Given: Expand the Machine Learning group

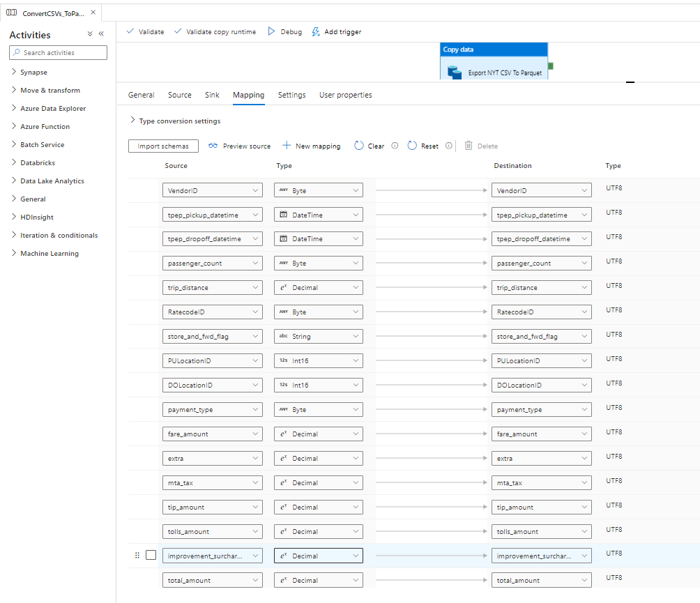Looking at the screenshot, I should point(13,253).
